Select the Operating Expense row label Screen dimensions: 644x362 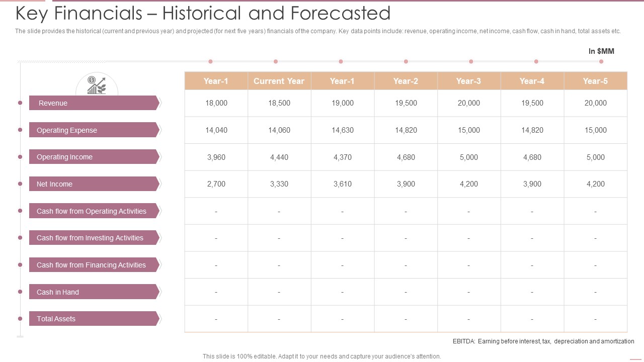(x=95, y=130)
